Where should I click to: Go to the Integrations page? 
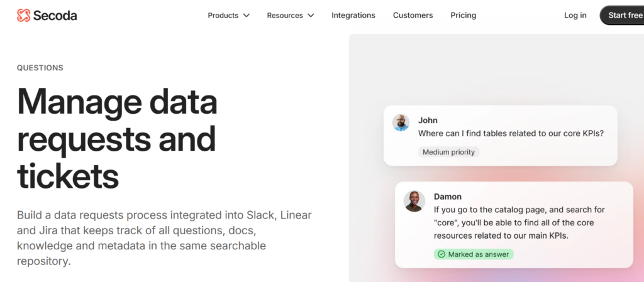tap(353, 16)
